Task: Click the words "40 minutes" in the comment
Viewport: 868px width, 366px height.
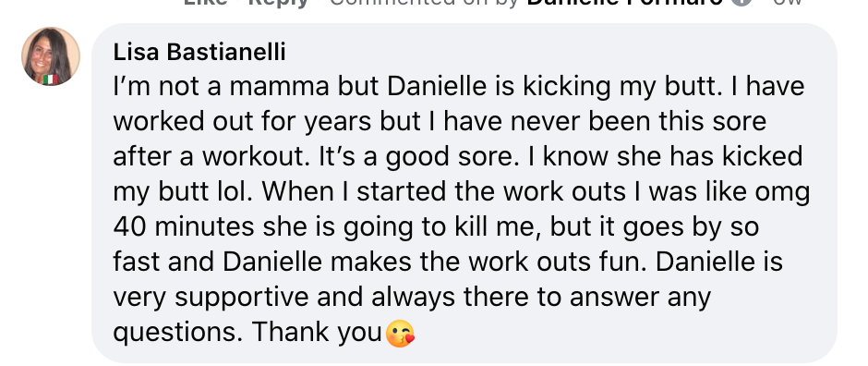Action: click(184, 227)
